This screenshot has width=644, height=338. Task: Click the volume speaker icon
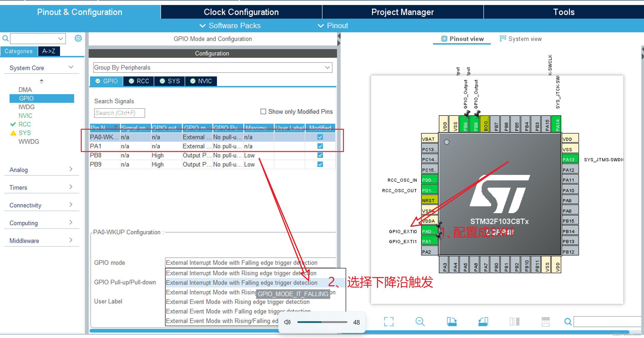point(287,322)
